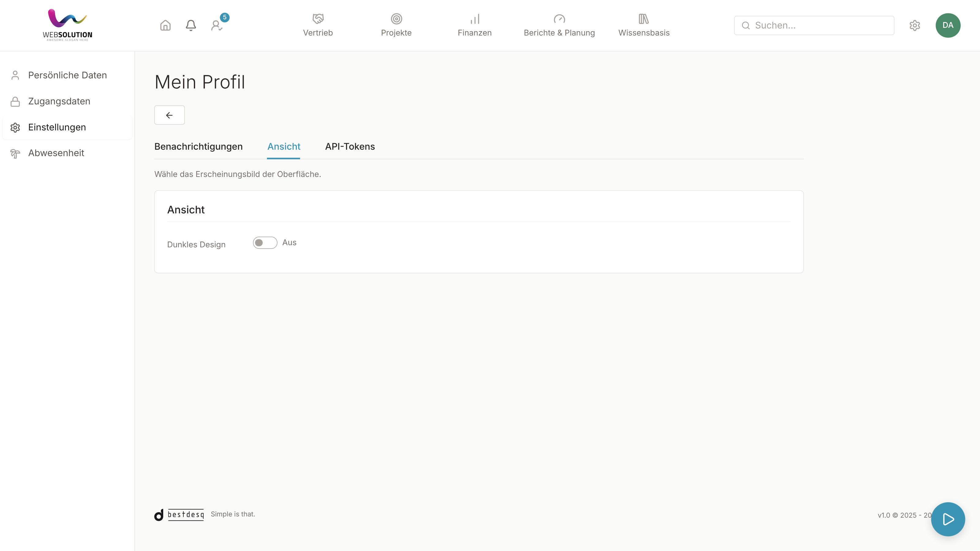Viewport: 980px width, 551px height.
Task: Open the Wissensbasis menu label
Action: point(644,33)
